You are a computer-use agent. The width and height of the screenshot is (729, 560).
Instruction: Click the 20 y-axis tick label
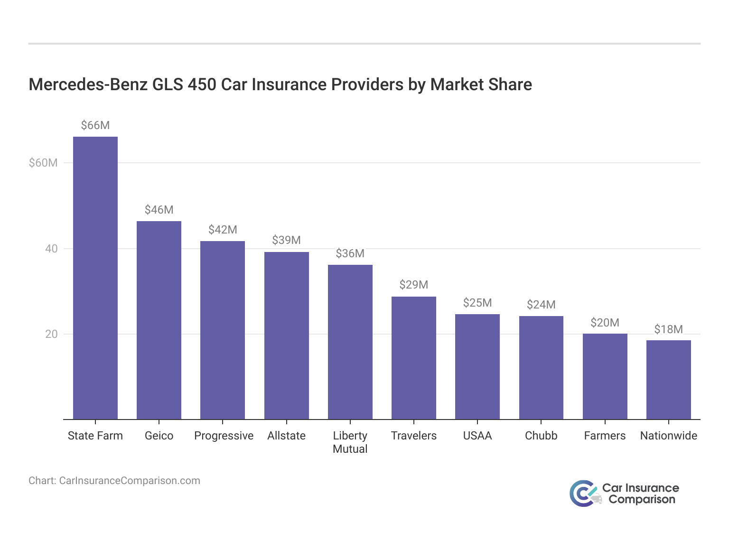pyautogui.click(x=51, y=334)
